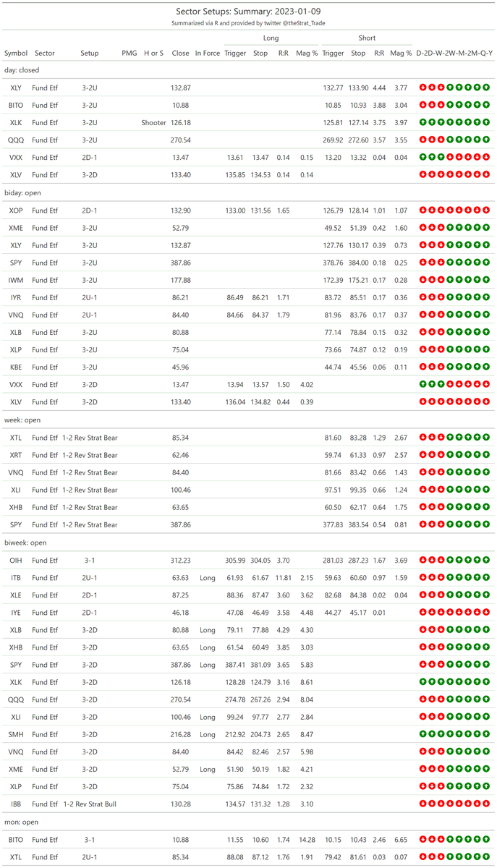This screenshot has width=497, height=868.
Task: Click the D timeframe arrow in the XOP row
Action: 422,210
